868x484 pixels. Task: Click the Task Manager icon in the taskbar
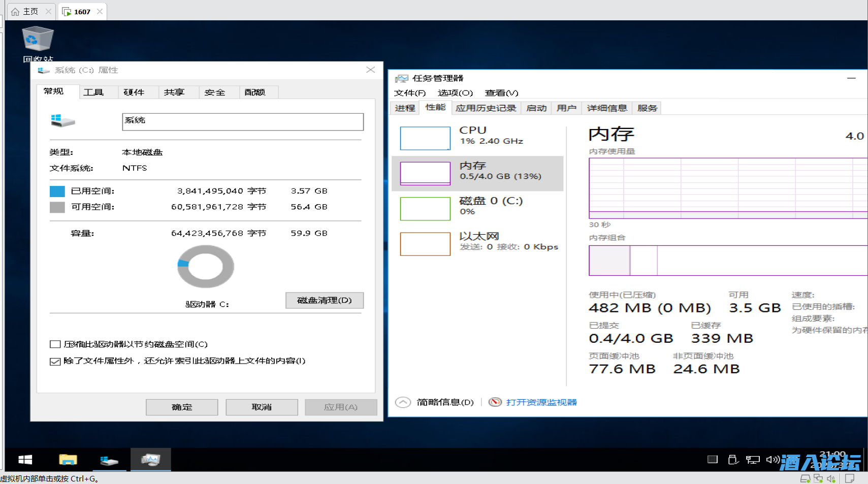[x=150, y=460]
